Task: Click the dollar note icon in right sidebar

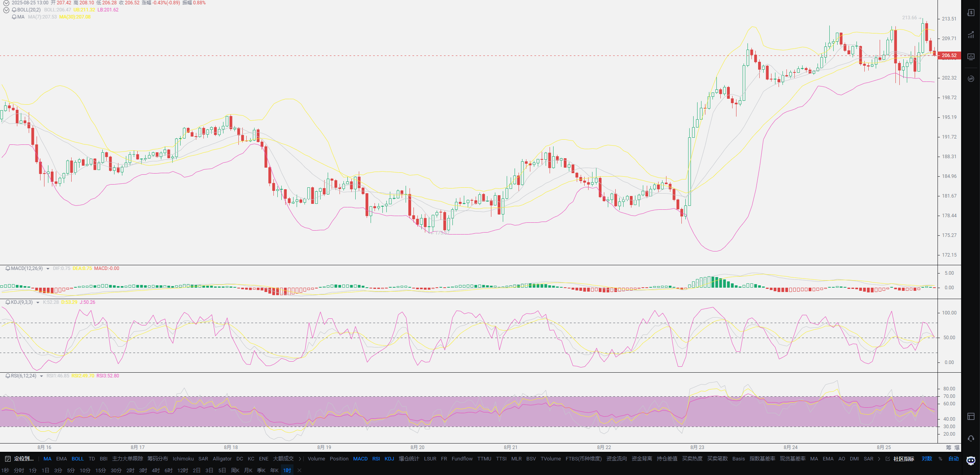Action: (971, 13)
